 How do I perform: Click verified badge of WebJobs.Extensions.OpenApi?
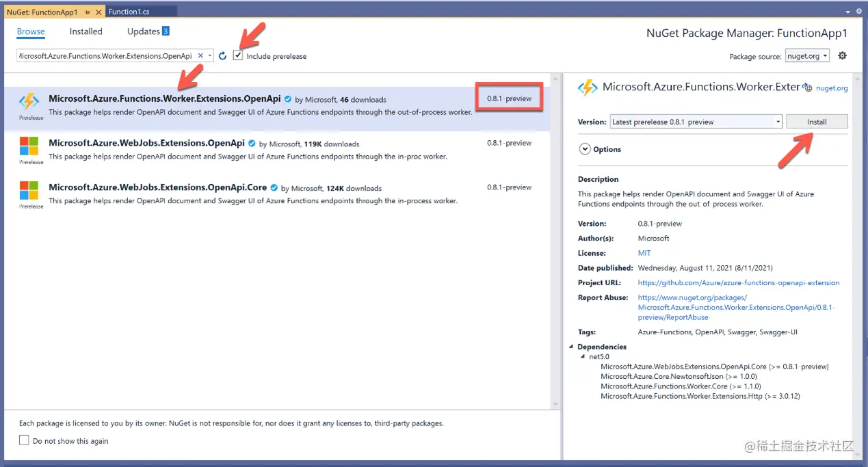click(x=252, y=144)
